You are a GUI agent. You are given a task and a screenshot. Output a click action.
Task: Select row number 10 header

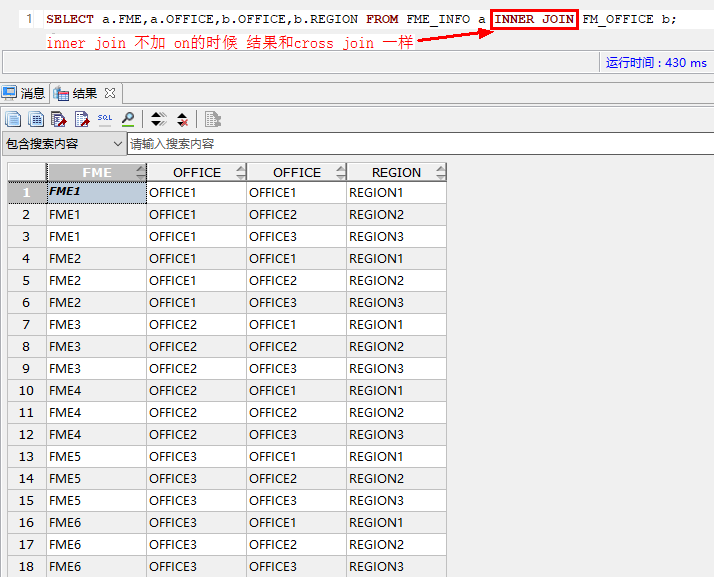tap(27, 391)
